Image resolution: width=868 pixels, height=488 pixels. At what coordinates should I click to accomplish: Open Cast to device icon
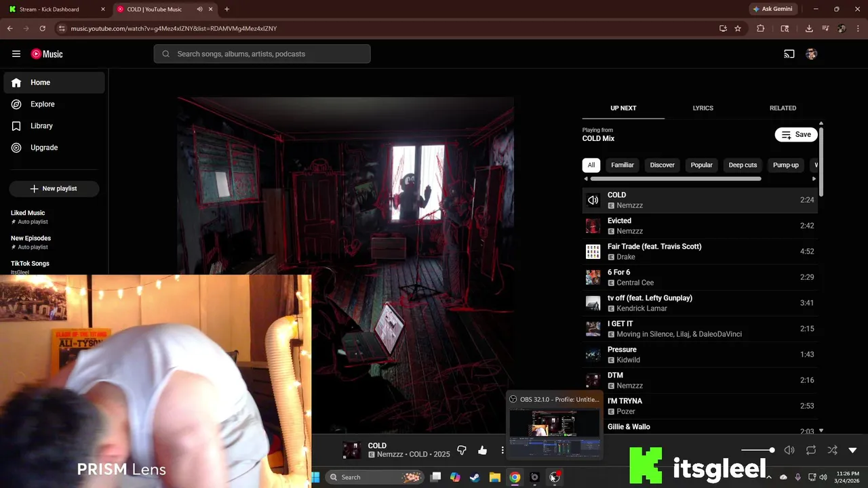789,54
